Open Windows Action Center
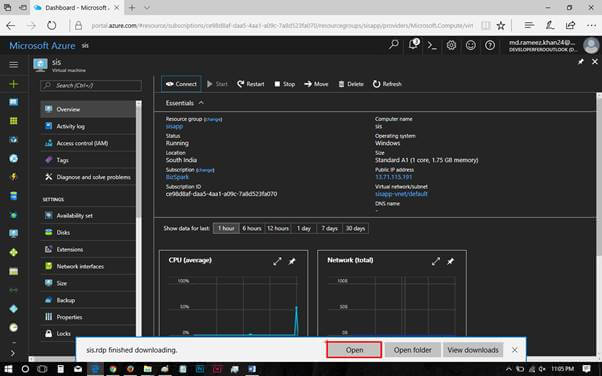 click(x=586, y=369)
